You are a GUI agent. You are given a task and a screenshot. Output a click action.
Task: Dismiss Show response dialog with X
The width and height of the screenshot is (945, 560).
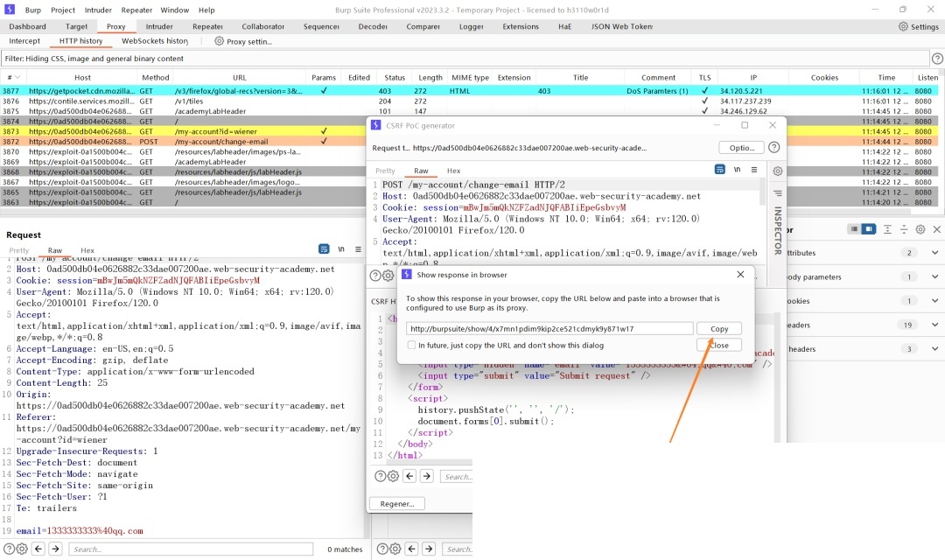(740, 274)
